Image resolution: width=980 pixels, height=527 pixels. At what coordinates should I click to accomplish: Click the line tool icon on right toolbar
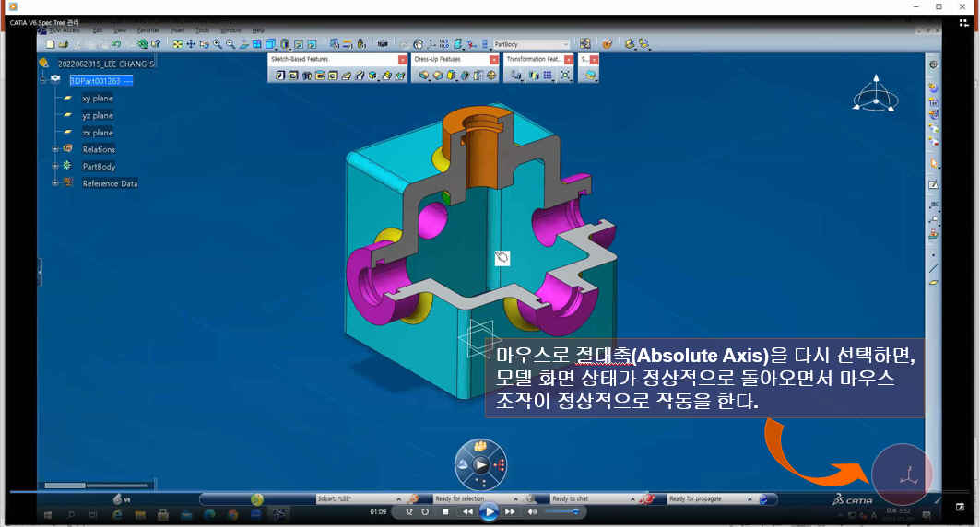click(934, 268)
